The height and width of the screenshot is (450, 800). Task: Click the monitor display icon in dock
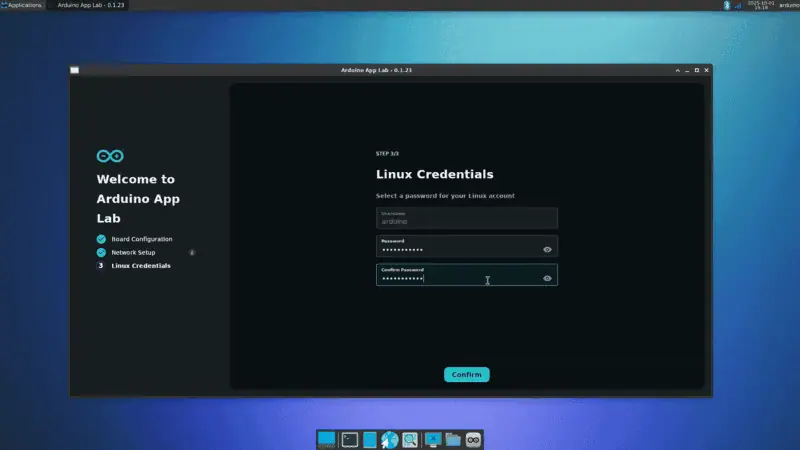[x=433, y=439]
